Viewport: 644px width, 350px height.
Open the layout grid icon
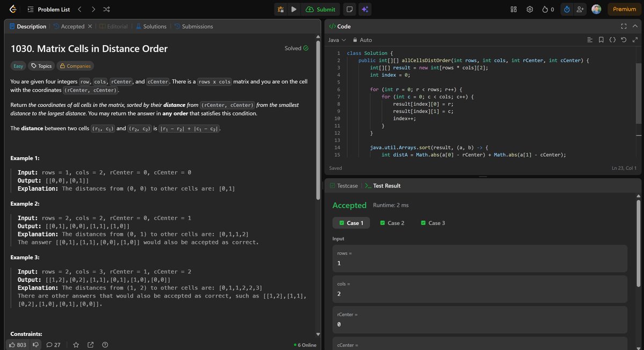point(514,9)
